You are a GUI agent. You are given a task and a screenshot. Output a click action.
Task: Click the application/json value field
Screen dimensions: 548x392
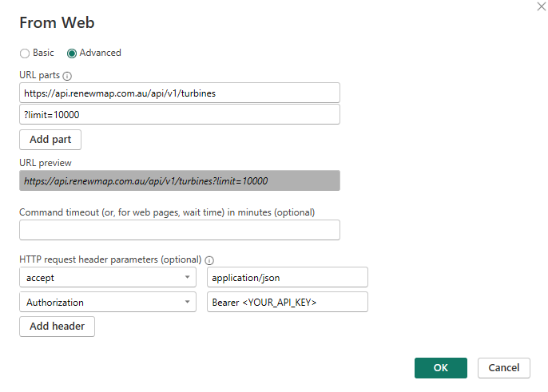tap(288, 277)
